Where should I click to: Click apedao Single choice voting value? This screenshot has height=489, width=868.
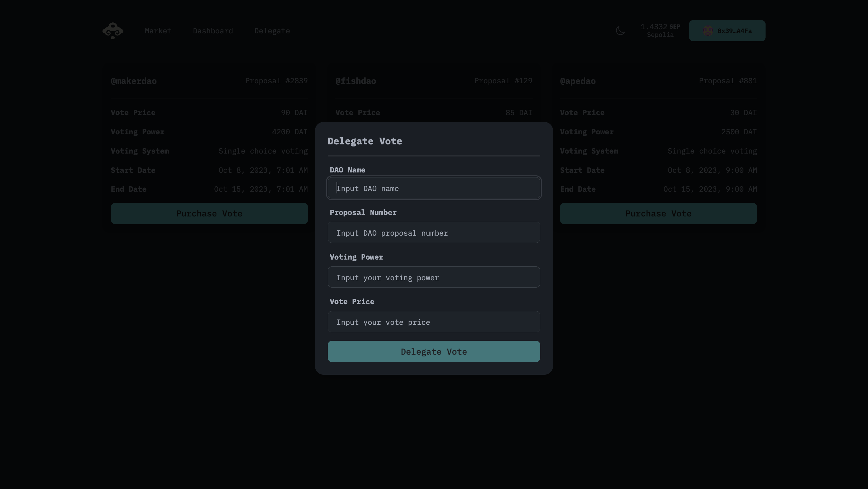[712, 151]
